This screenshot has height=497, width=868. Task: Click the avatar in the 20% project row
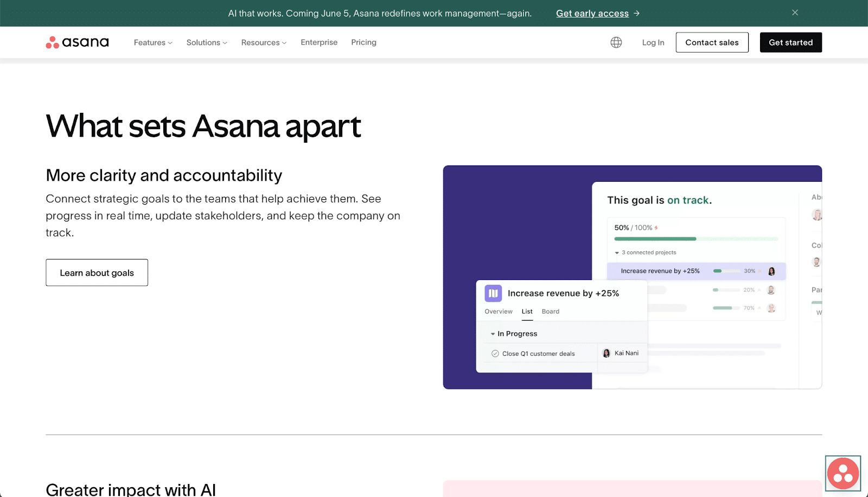[771, 290]
